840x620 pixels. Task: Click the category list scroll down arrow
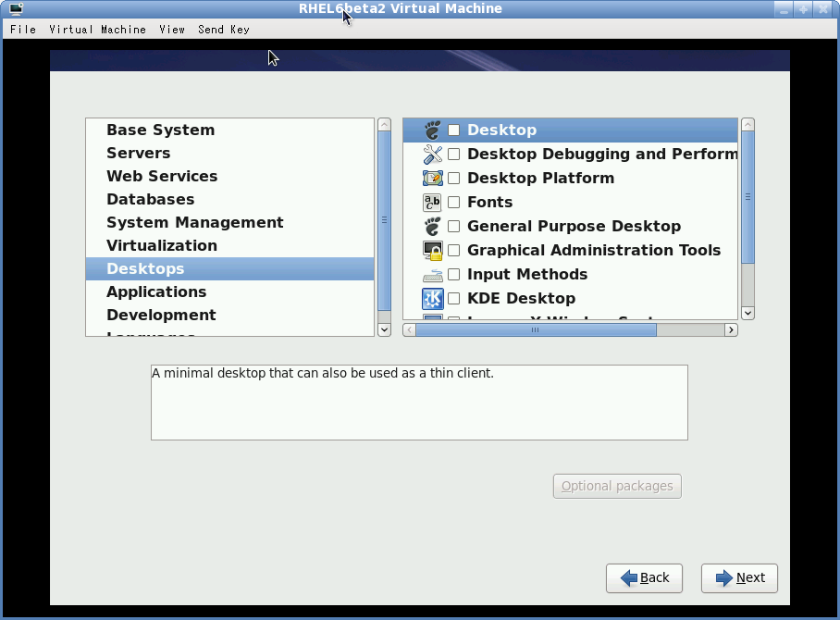(x=384, y=329)
